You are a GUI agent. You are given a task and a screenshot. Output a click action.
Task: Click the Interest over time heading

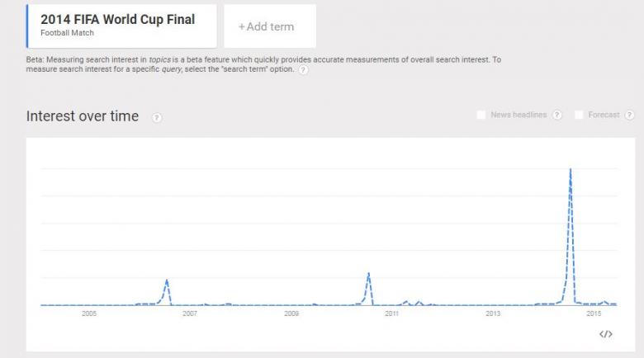point(82,116)
